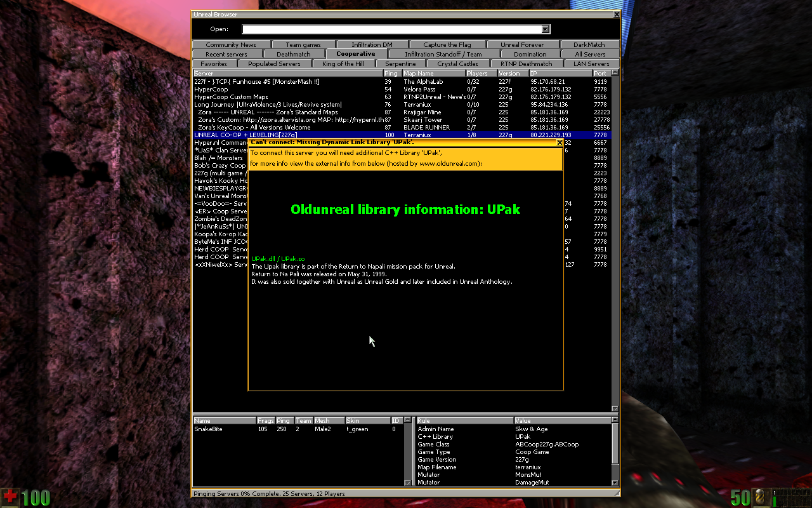812x508 pixels.
Task: Click inside the Open address field
Action: point(391,29)
